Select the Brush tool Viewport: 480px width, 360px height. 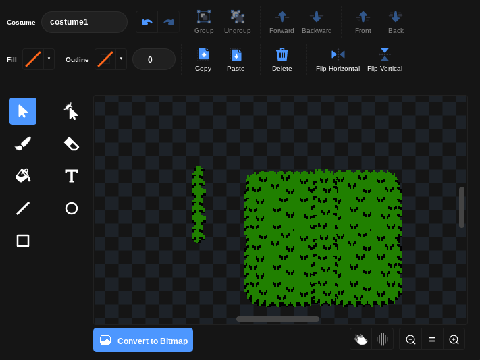click(23, 144)
